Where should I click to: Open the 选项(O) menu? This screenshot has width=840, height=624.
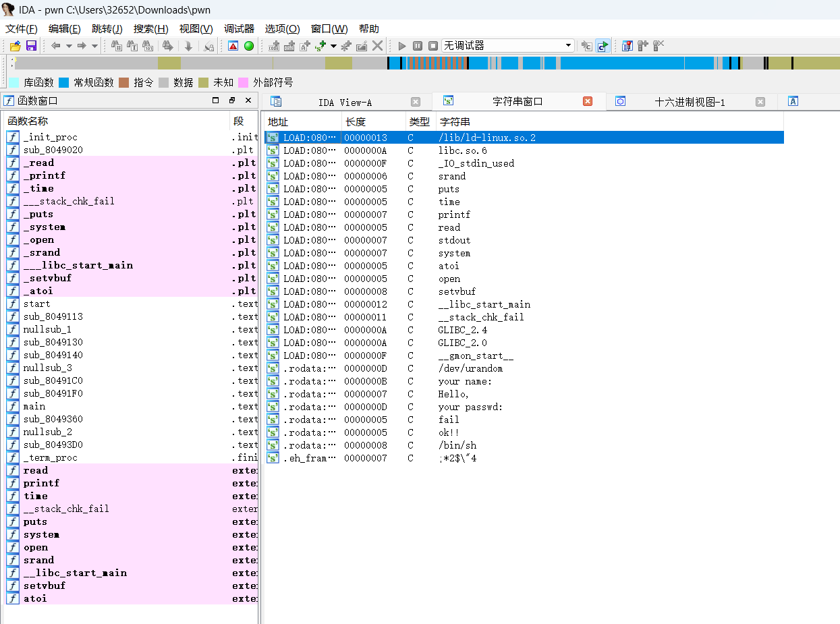coord(282,28)
